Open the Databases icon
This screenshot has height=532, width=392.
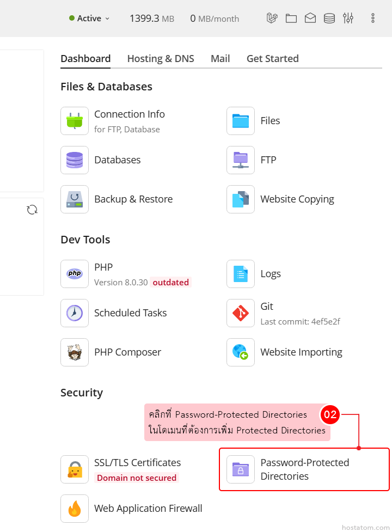click(75, 160)
